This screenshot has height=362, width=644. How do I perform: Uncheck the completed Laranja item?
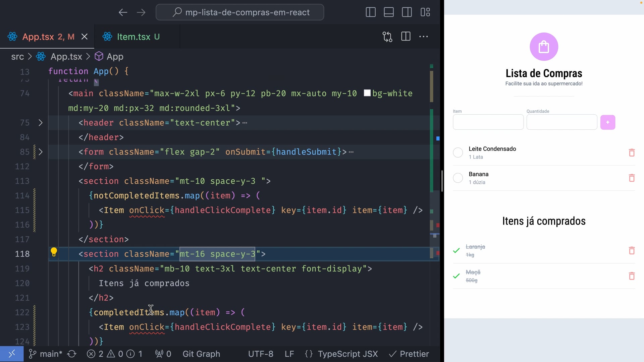pos(456,250)
